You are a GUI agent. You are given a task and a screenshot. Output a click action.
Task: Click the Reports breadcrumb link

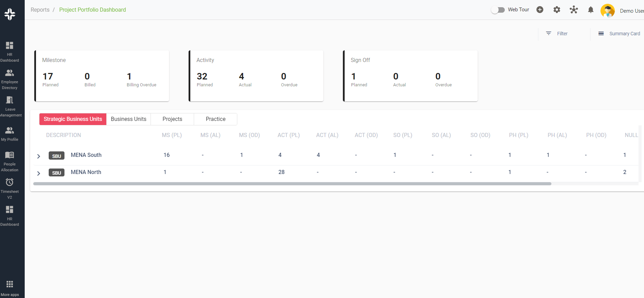40,10
